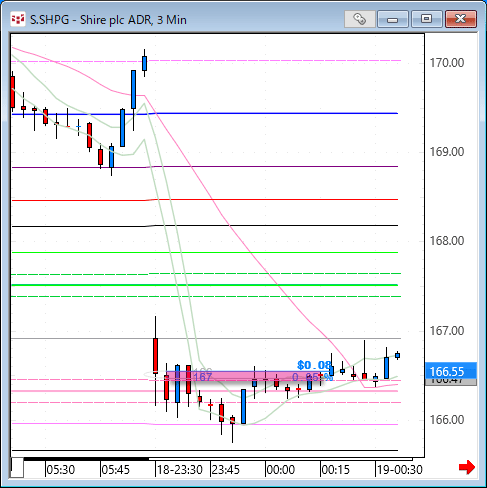Click the 168.00 price axis label

(447, 241)
